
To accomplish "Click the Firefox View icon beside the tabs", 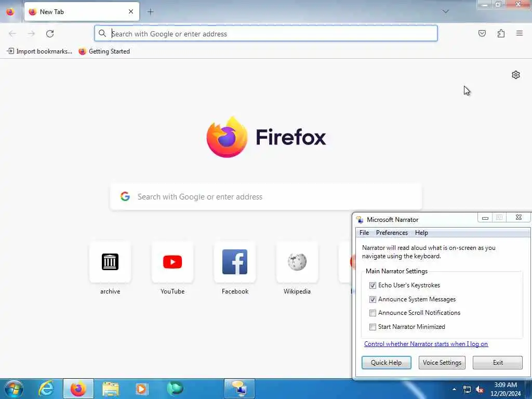I will point(10,11).
